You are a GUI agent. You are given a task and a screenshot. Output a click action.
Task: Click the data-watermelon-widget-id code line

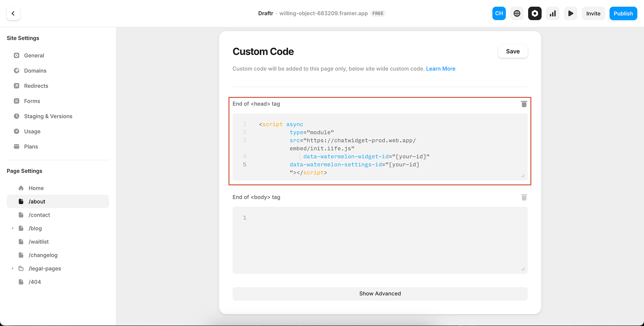pos(366,156)
